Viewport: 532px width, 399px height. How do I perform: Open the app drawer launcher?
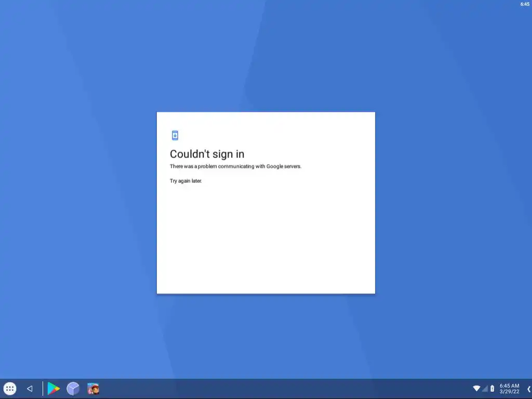coord(10,389)
